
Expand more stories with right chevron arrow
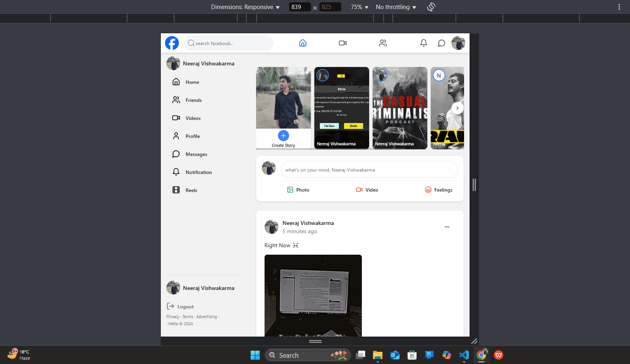click(x=457, y=108)
